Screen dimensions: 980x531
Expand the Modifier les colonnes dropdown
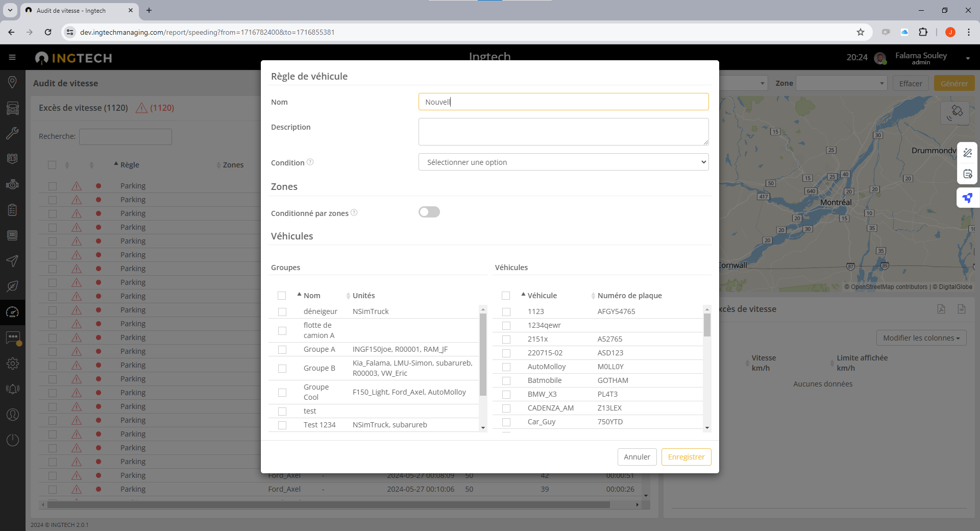(x=921, y=338)
